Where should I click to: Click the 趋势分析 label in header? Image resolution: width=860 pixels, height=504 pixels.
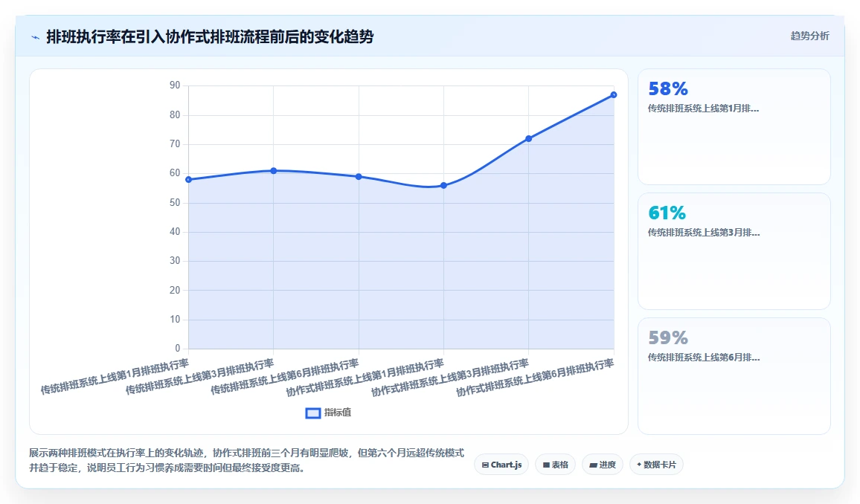coord(809,36)
